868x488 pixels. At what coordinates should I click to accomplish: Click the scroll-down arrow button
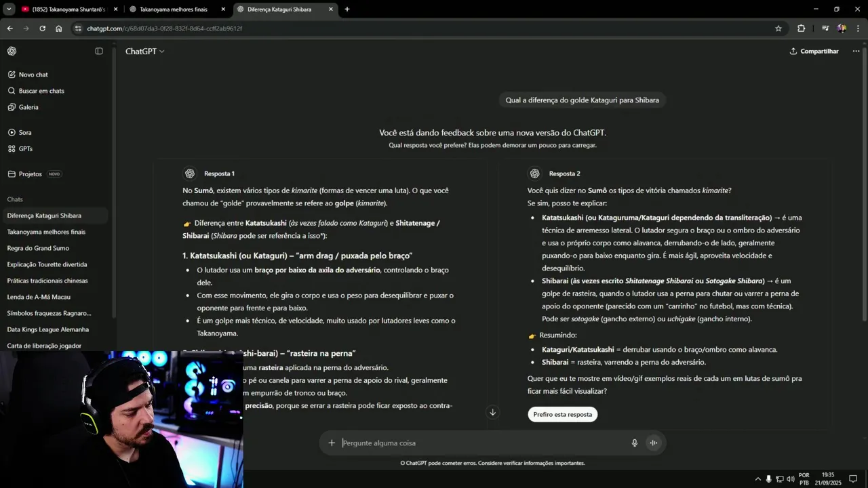(492, 412)
